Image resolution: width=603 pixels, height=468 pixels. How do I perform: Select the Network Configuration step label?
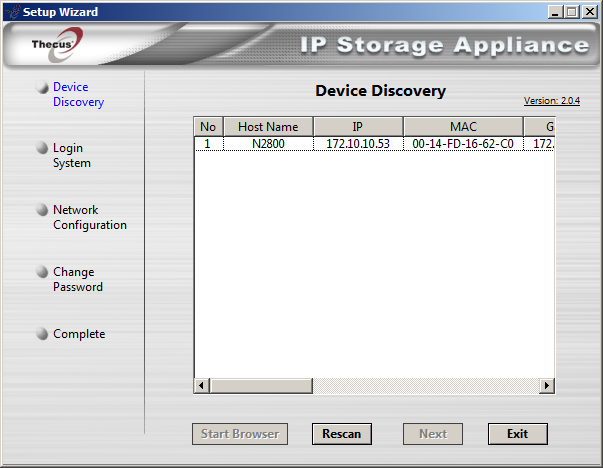tap(89, 218)
